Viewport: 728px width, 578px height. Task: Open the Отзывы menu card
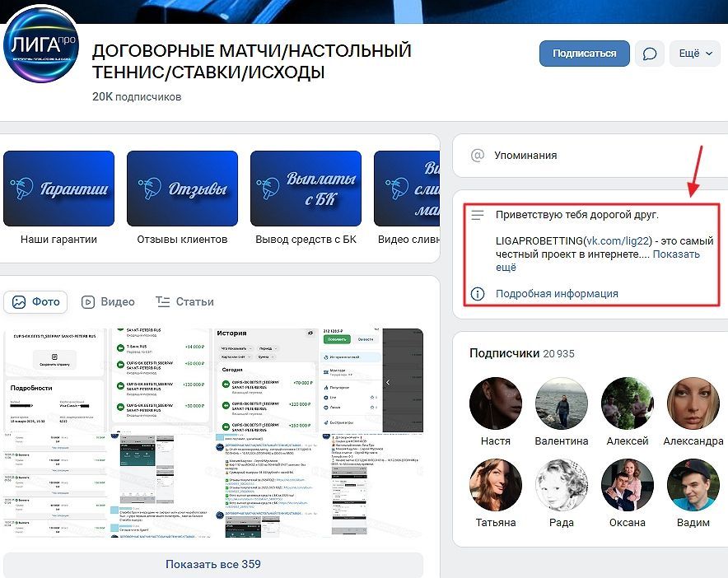[x=182, y=189]
